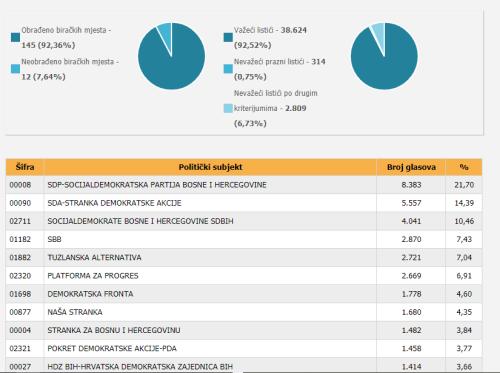Click percentage value 3,84

(464, 330)
